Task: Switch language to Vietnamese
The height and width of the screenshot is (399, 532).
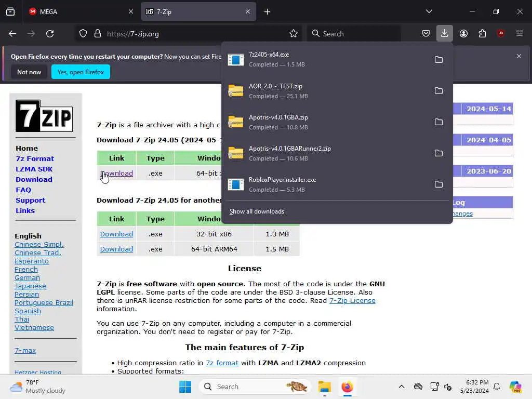Action: (34, 327)
